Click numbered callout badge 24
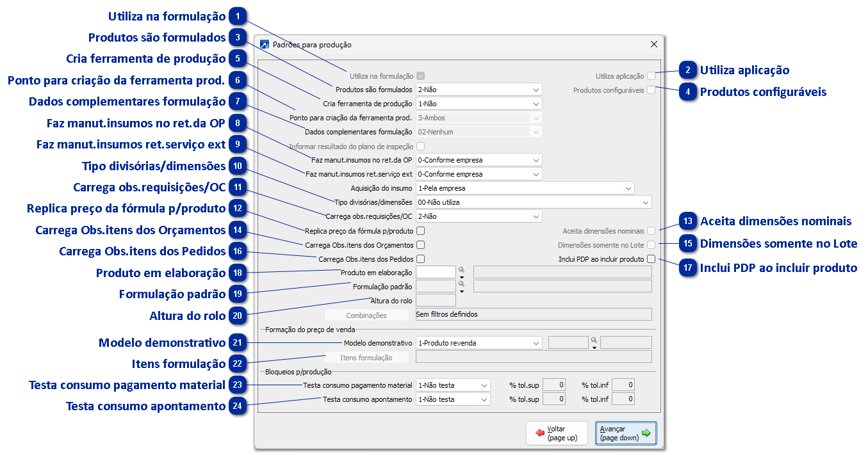The height and width of the screenshot is (455, 868). pos(238,406)
